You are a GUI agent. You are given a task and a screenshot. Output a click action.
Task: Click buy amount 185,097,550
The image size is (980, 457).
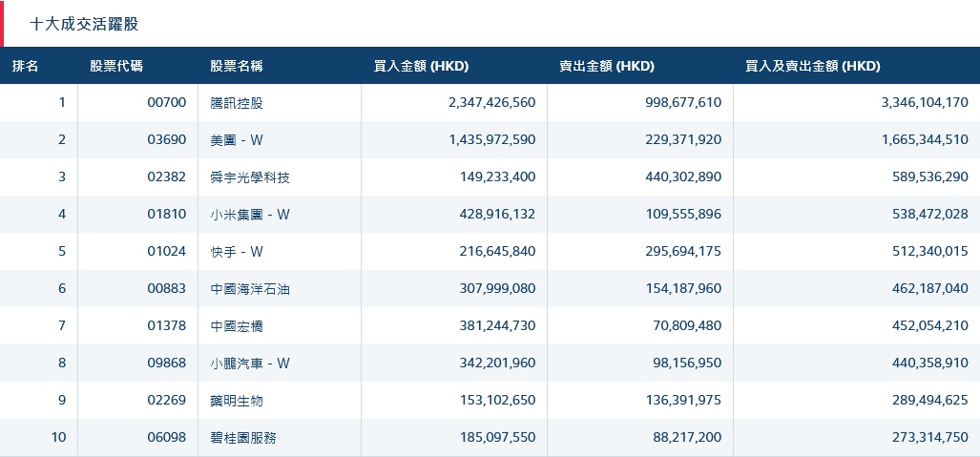pyautogui.click(x=497, y=438)
